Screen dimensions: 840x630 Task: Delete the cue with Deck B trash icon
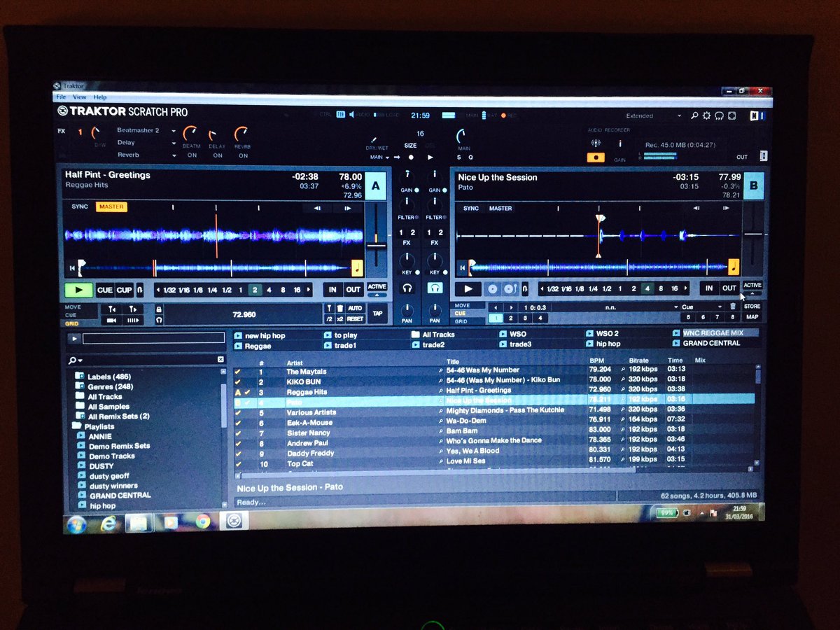(733, 306)
